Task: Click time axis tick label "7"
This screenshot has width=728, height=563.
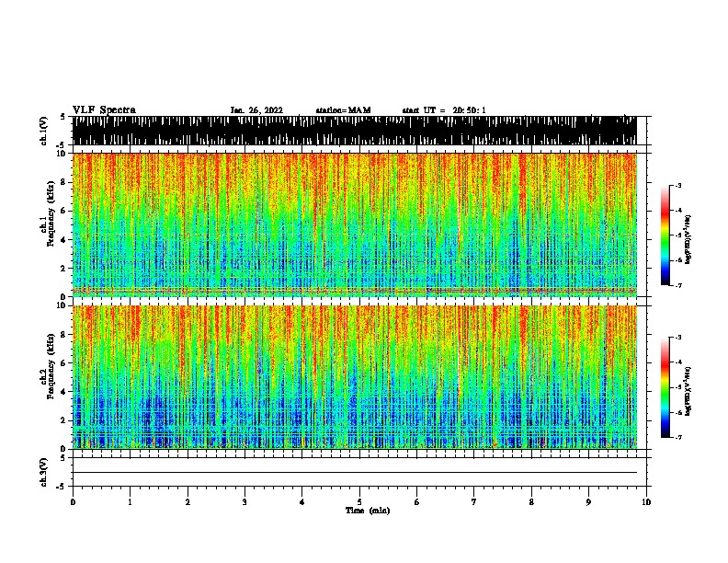Action: point(474,502)
